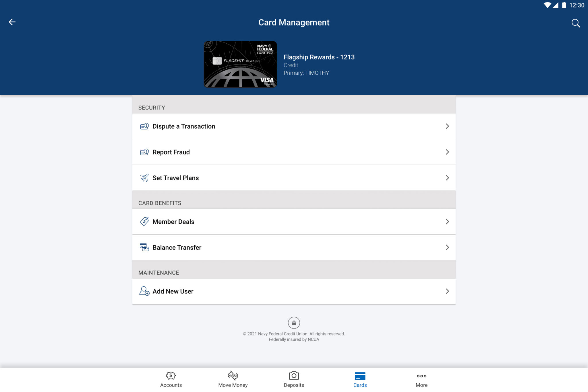Select the More menu in bottom navigation

coord(421,379)
